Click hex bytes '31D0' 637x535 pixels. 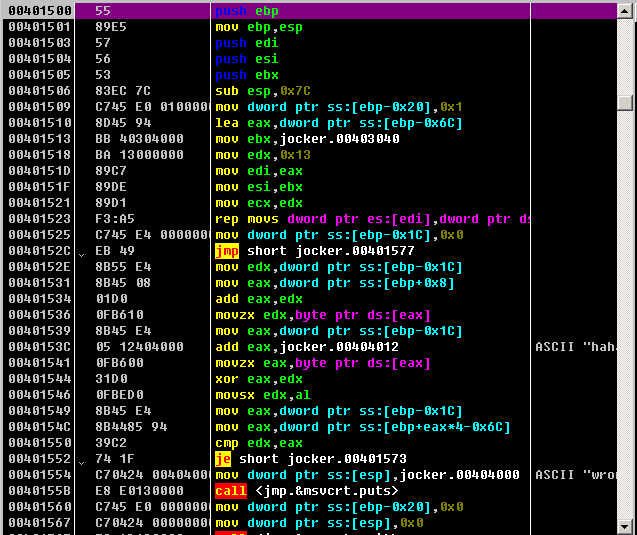pos(112,379)
